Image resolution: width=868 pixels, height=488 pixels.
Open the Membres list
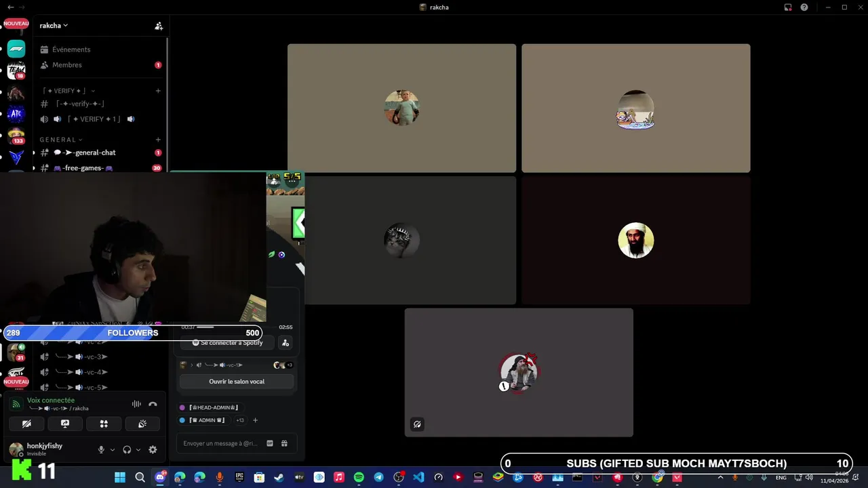point(100,65)
